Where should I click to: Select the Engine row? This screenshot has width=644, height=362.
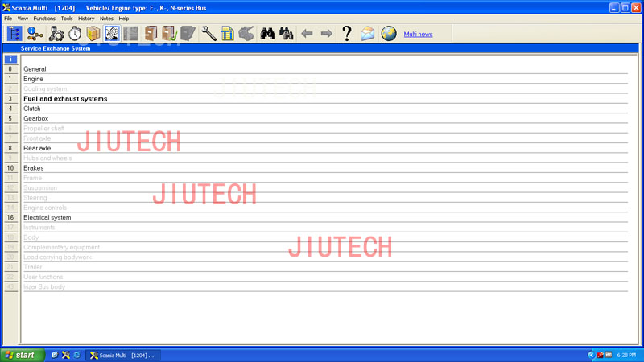[325, 79]
